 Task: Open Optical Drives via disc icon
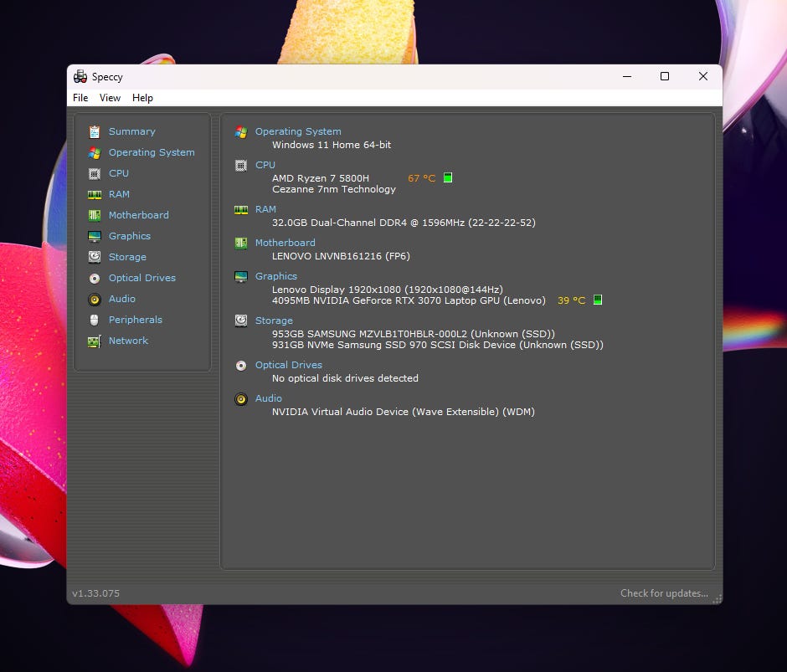[95, 278]
